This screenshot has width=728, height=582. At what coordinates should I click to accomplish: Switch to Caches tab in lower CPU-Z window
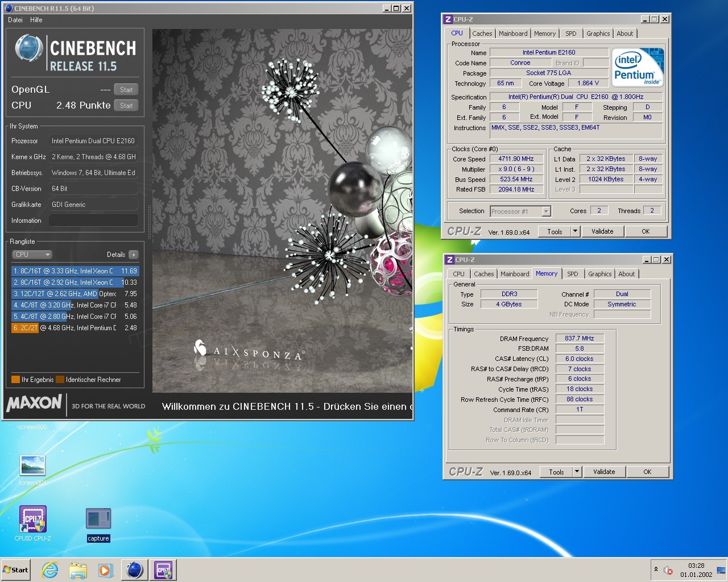point(484,274)
